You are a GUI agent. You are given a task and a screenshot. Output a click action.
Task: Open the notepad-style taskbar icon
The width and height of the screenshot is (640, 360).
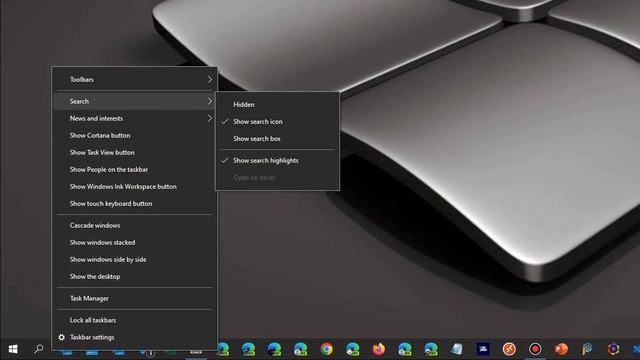point(457,349)
